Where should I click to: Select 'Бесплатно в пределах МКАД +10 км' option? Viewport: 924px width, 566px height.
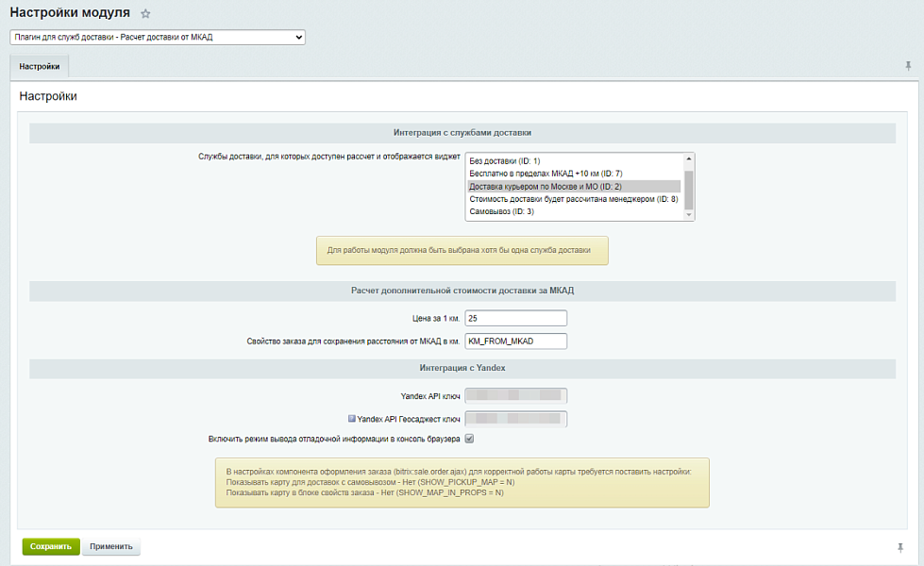coord(546,174)
